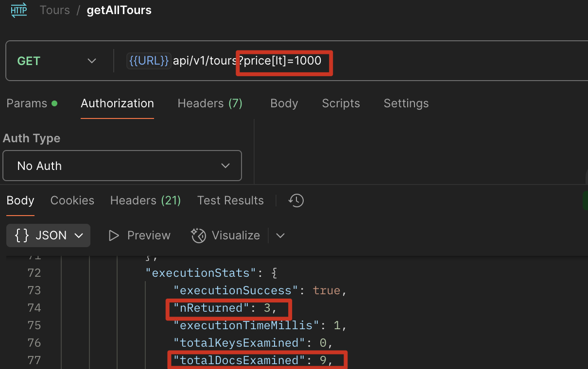Click the Visualize sparkle icon
This screenshot has height=369, width=588.
(199, 235)
